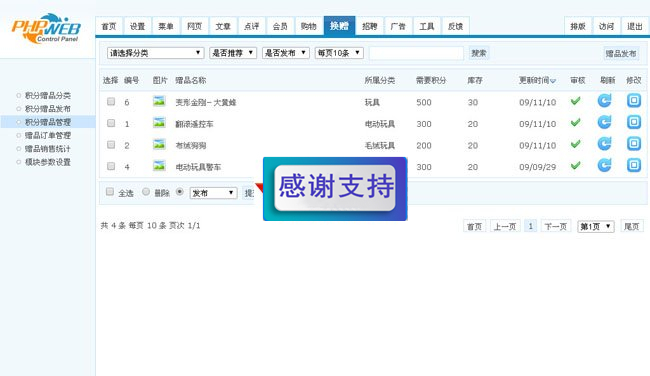This screenshot has height=376, width=650.
Task: Switch to the 文章 tab
Action: pos(223,26)
